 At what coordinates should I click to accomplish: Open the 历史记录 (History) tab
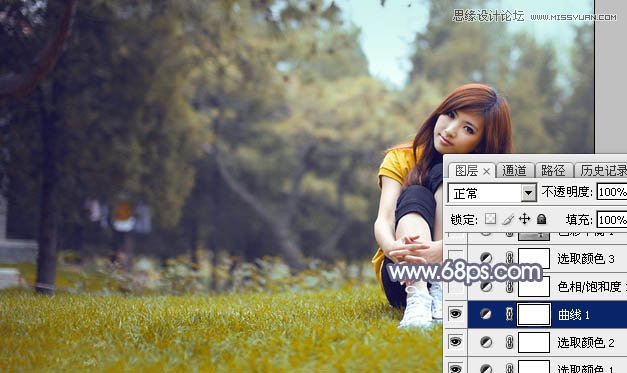coord(602,171)
